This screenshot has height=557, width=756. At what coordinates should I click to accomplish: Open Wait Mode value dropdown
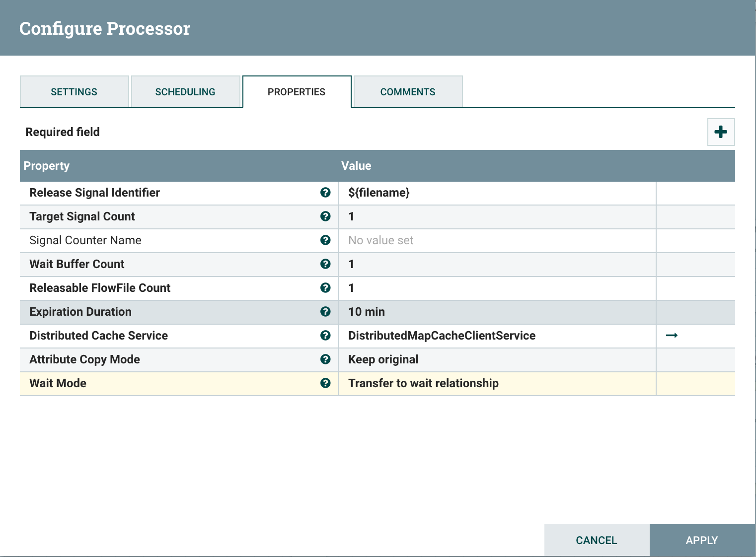click(497, 383)
